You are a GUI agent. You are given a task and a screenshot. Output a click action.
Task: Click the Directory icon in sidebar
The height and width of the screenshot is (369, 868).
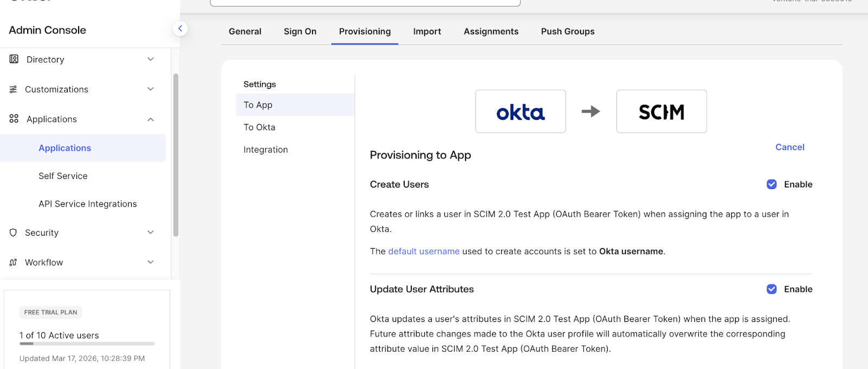[14, 59]
